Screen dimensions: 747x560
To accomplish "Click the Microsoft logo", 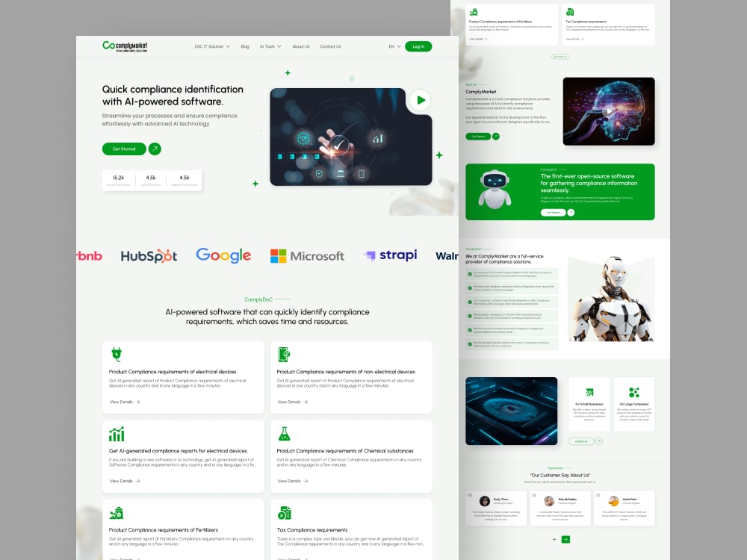I will click(307, 256).
